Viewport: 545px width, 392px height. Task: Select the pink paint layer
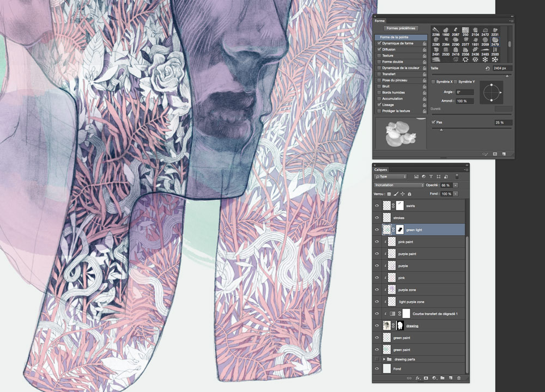click(x=419, y=242)
